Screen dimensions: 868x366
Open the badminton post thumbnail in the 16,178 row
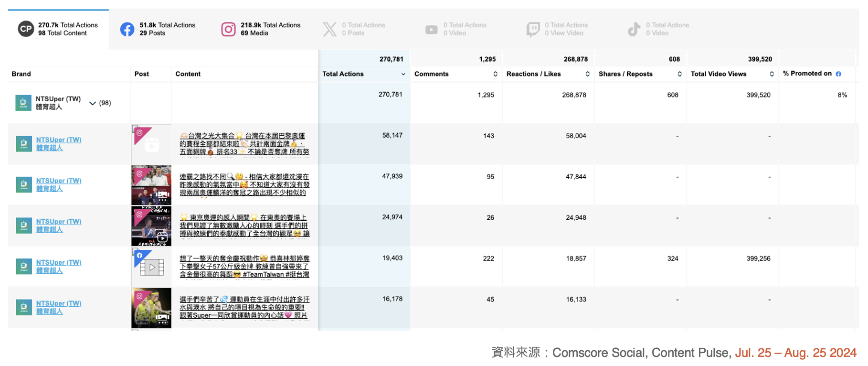point(151,308)
